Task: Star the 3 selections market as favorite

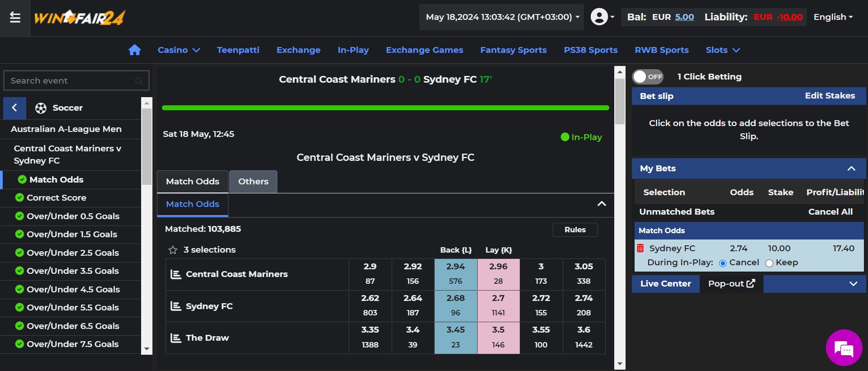Action: (x=172, y=250)
